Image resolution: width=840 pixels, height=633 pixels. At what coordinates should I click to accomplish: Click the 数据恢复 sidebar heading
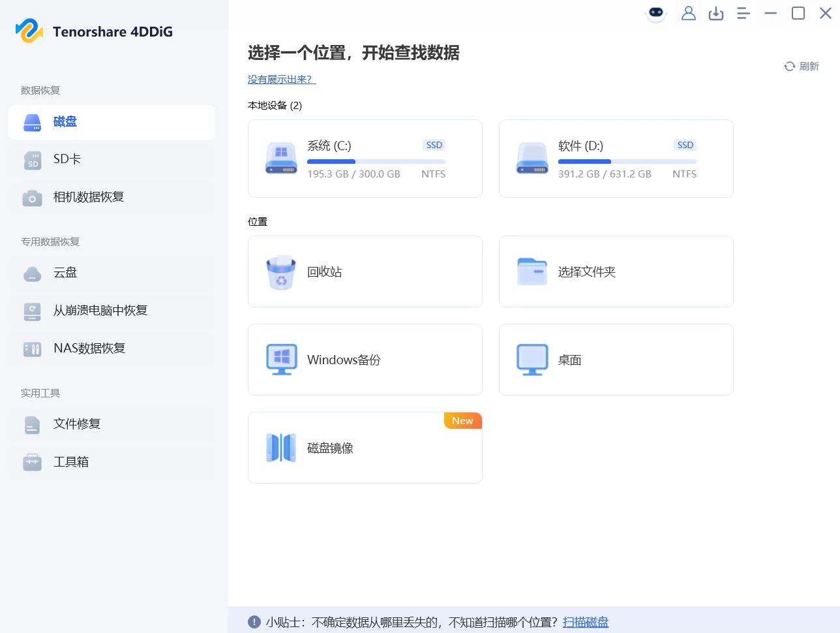(x=40, y=91)
